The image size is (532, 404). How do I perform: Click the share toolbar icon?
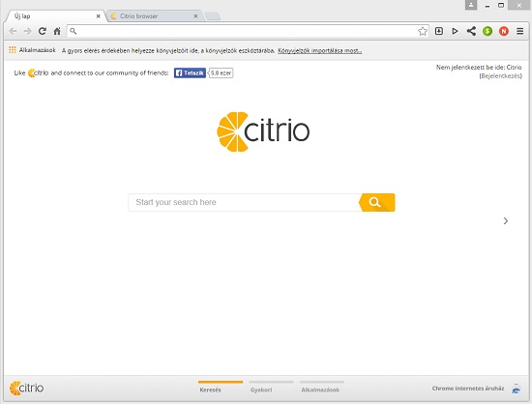click(471, 31)
